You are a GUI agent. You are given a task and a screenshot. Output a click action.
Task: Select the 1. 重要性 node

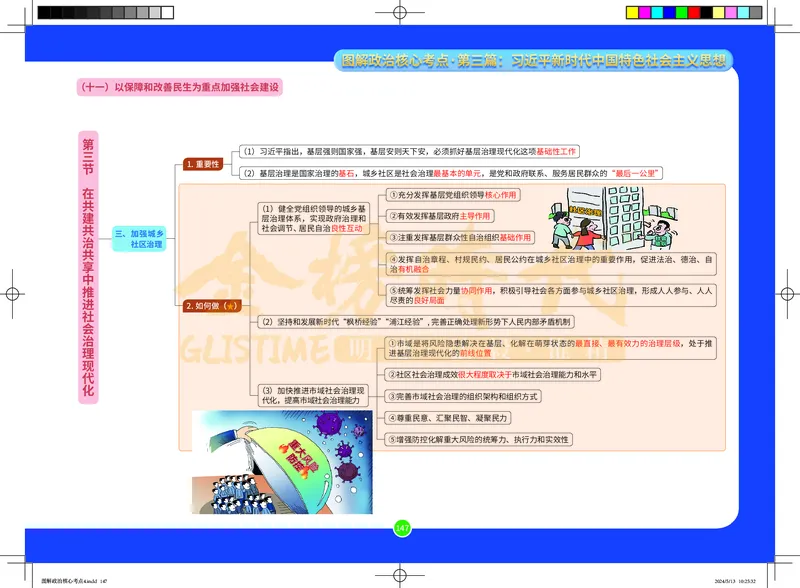[x=206, y=162]
